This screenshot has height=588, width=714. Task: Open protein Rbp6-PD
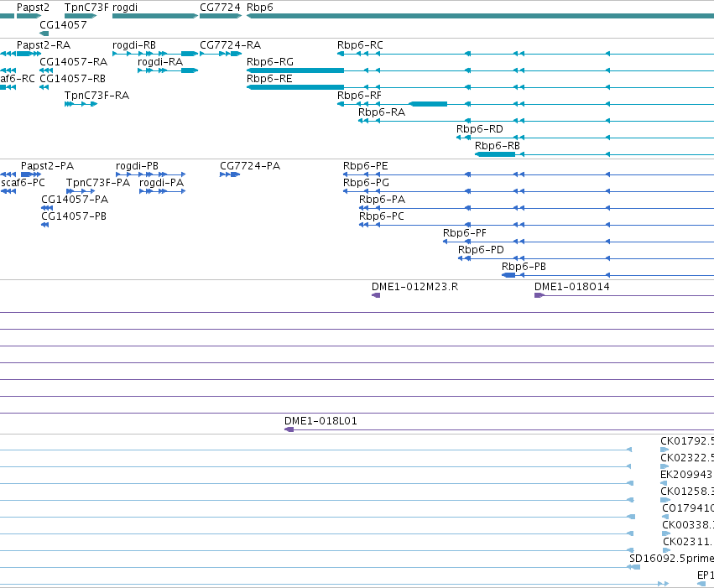pyautogui.click(x=481, y=250)
